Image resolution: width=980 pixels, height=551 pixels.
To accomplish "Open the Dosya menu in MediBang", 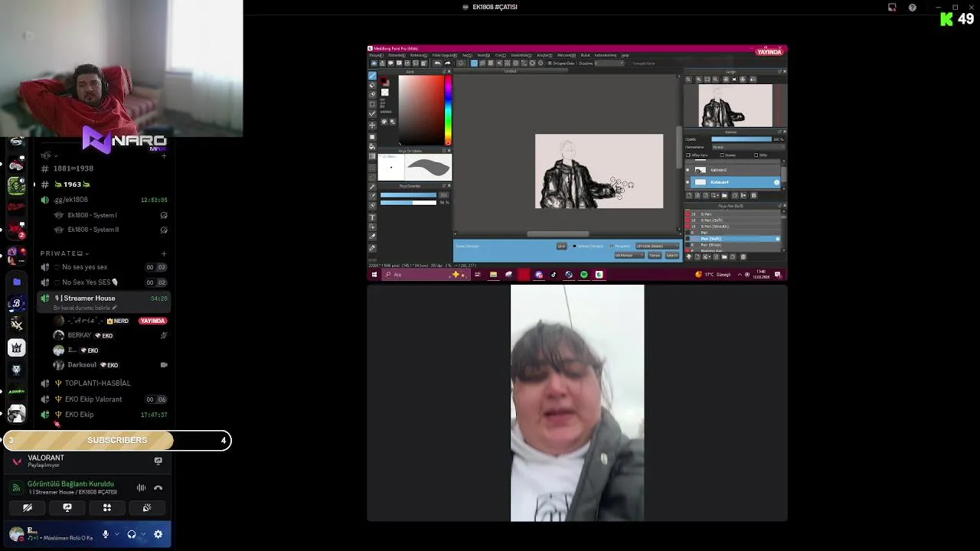I will click(x=376, y=55).
